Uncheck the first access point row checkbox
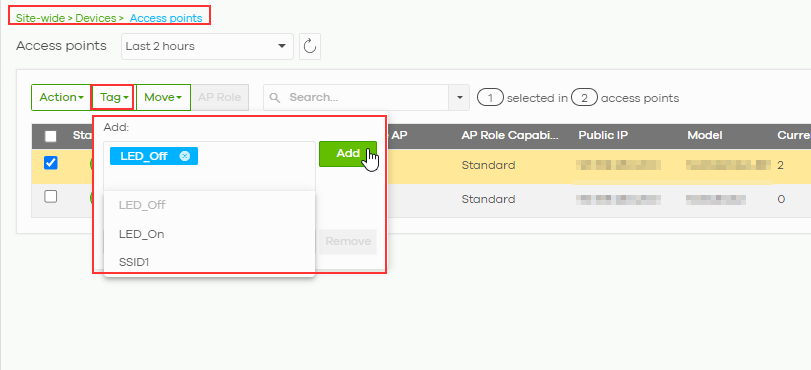 51,163
